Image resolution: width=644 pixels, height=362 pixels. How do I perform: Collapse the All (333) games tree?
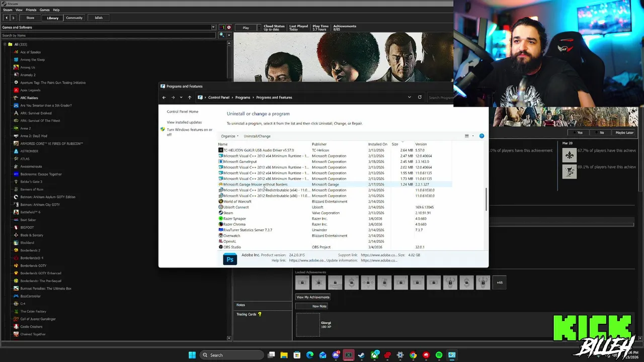5,44
